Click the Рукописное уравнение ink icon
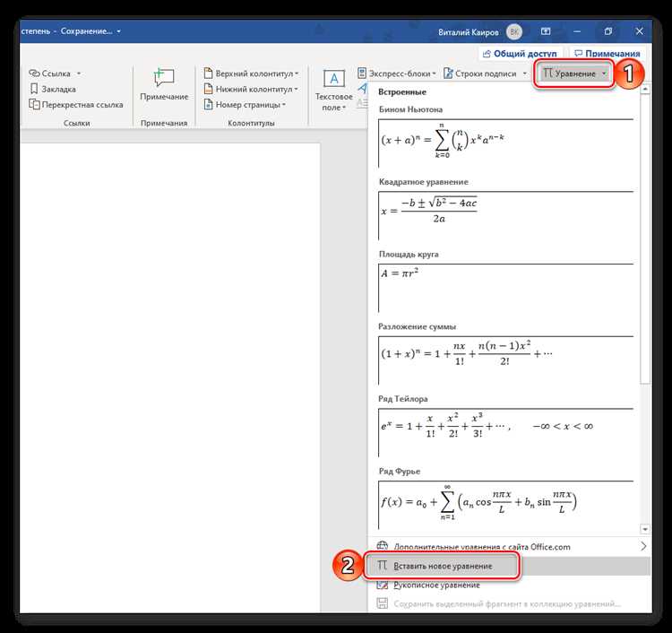Viewport: 672px width, 633px height. coord(383,585)
